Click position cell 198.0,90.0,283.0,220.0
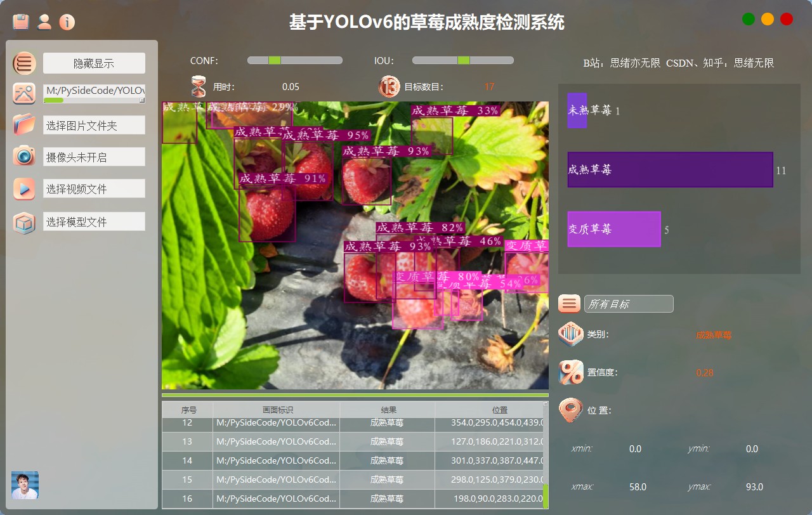The width and height of the screenshot is (812, 515). pos(489,499)
